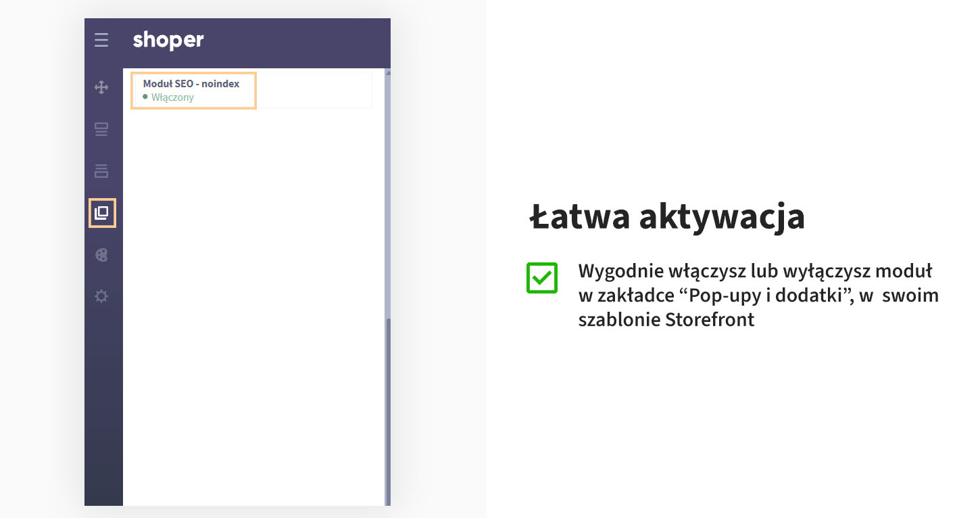Open the settings gear icon in sidebar

(101, 296)
